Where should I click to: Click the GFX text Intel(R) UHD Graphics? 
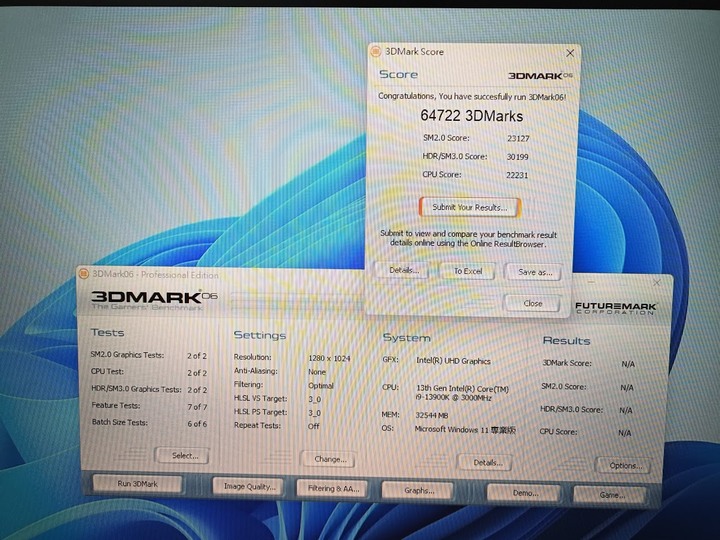pos(453,361)
